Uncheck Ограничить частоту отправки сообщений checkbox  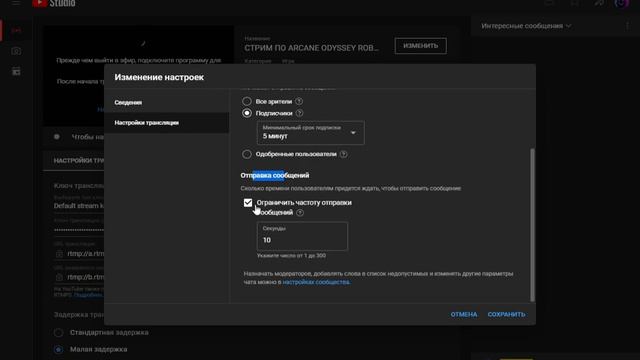pyautogui.click(x=248, y=202)
